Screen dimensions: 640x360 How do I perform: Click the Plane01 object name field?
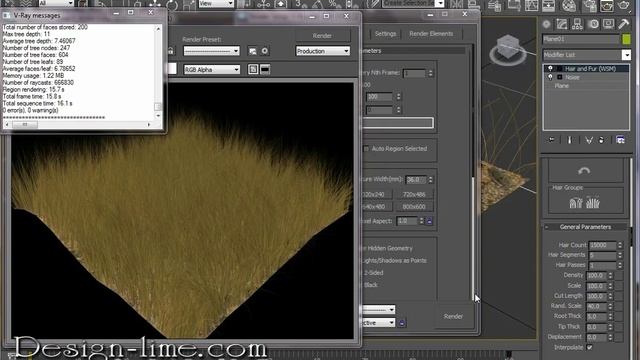pos(581,39)
